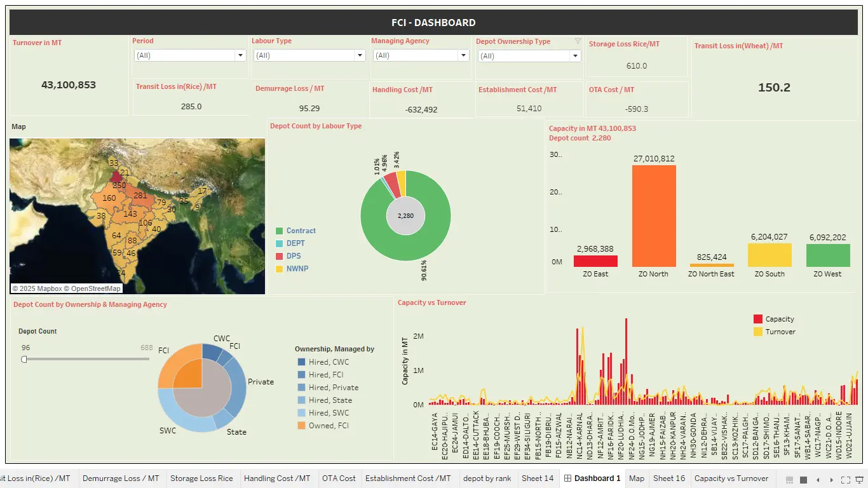868x488 pixels.
Task: Select the ZO South yellow bar
Action: pos(770,255)
